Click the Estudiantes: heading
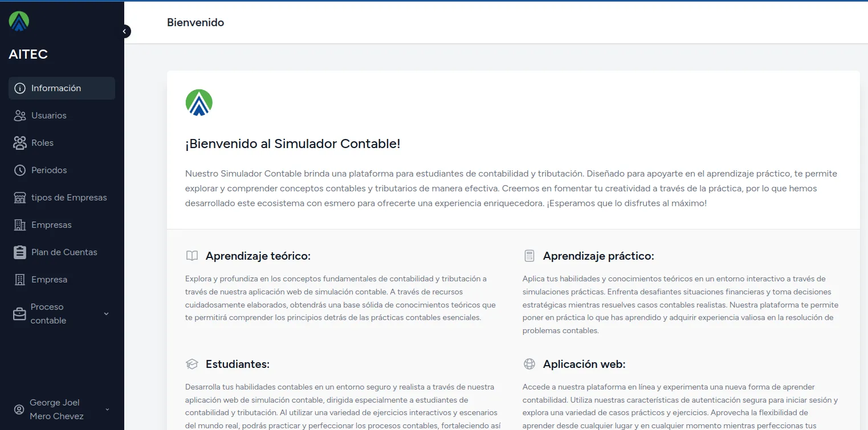The width and height of the screenshot is (868, 430). pos(238,364)
